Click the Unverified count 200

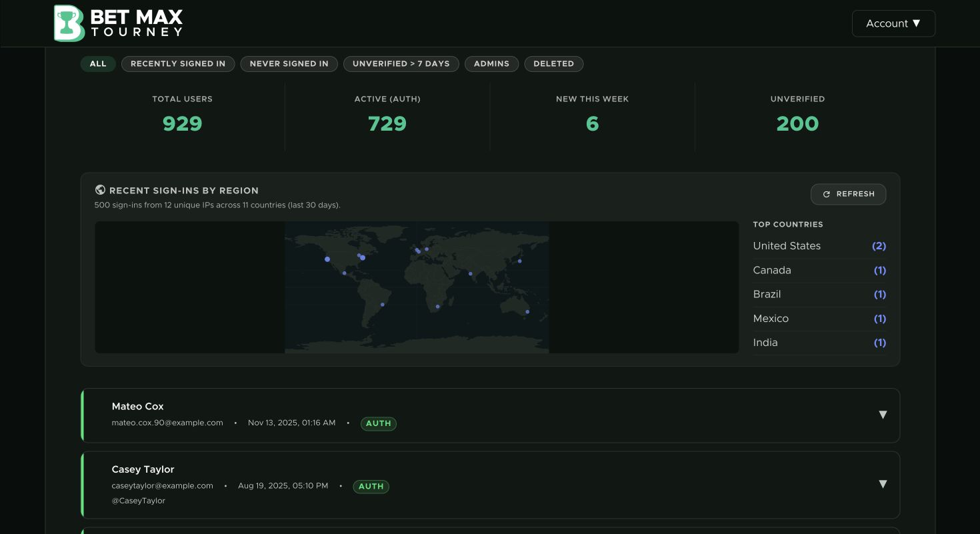click(798, 123)
